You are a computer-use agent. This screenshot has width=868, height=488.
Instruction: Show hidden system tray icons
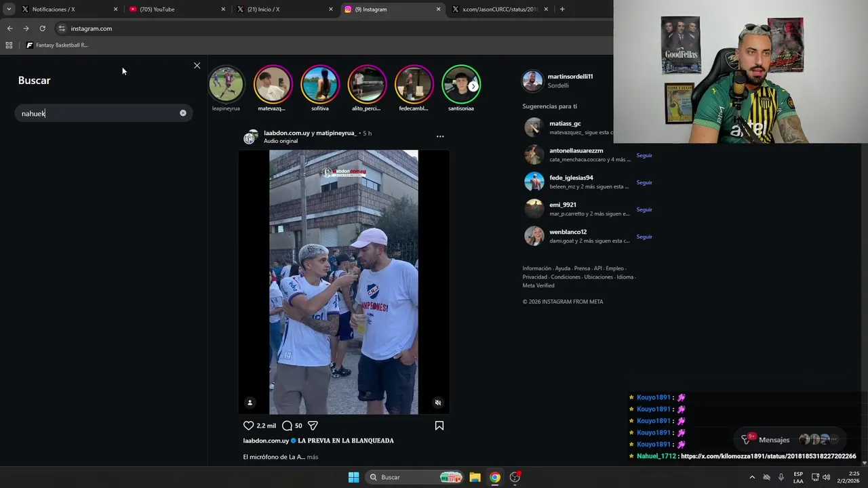coord(752,477)
